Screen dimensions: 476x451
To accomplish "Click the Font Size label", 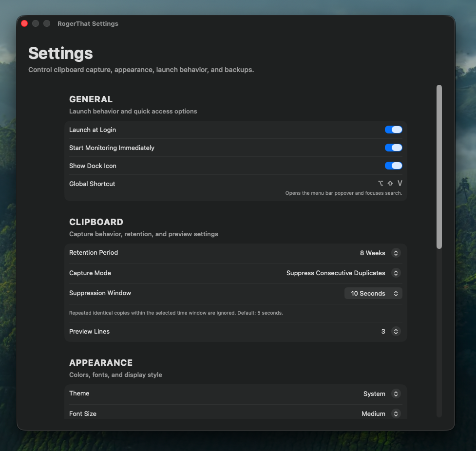I will [83, 413].
